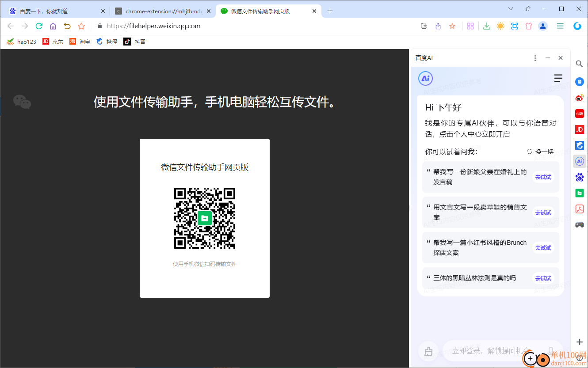
Task: Open the extensions grid icon
Action: tap(470, 26)
